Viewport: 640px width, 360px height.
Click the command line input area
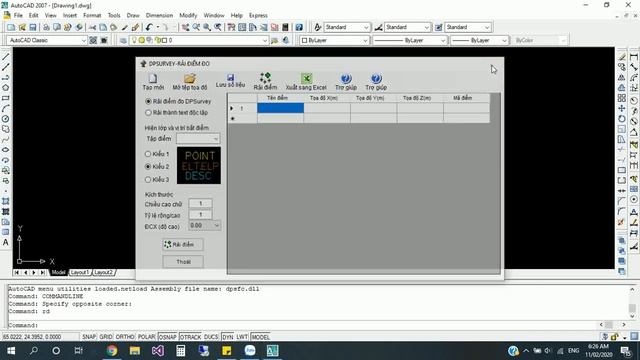click(x=302, y=325)
